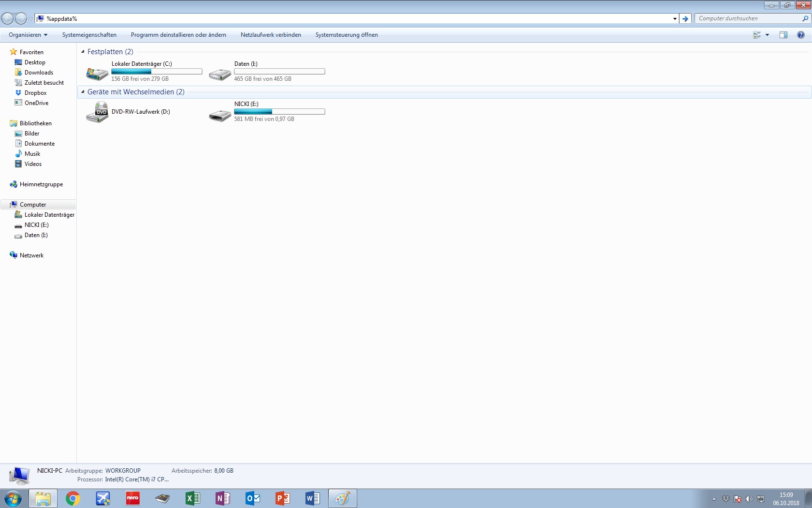
Task: Open the DVD-RW-Laufwerk (D:) drive
Action: pos(97,112)
